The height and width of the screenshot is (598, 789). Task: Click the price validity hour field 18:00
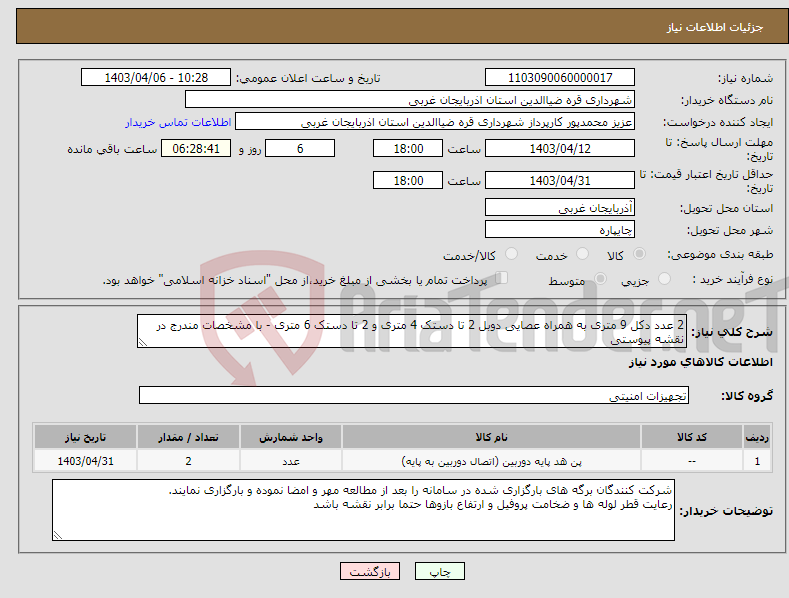pos(408,180)
